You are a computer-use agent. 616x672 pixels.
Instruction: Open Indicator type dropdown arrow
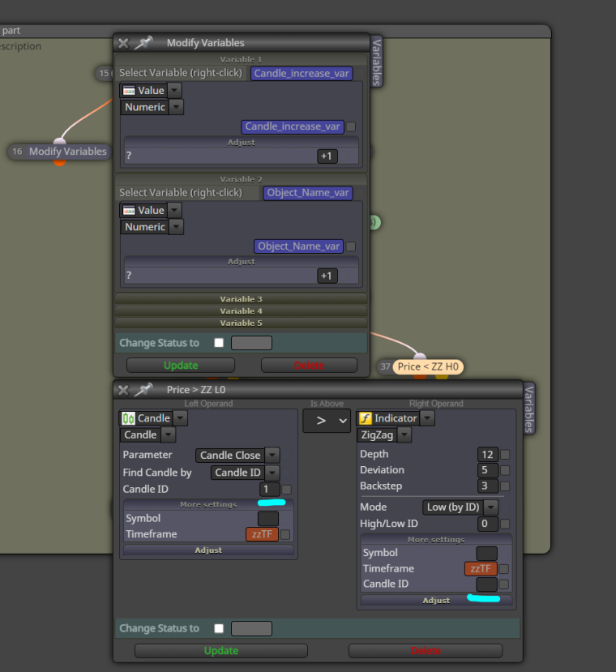coord(427,418)
